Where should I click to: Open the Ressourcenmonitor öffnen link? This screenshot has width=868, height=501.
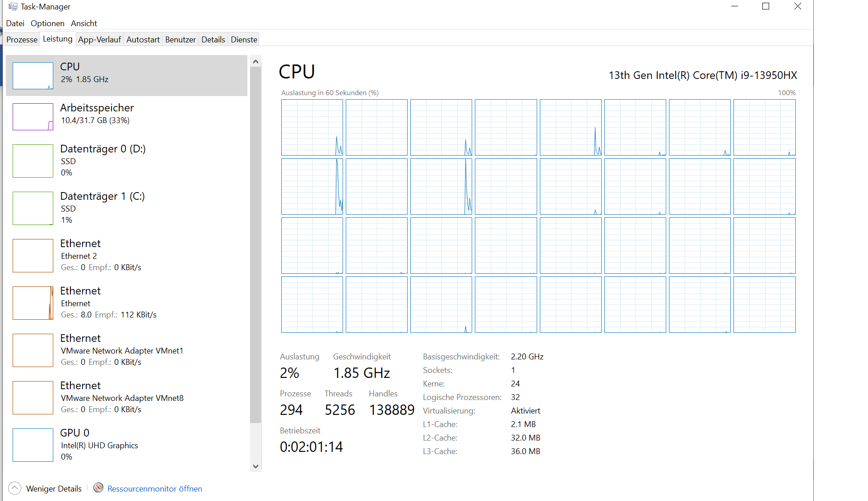[155, 489]
